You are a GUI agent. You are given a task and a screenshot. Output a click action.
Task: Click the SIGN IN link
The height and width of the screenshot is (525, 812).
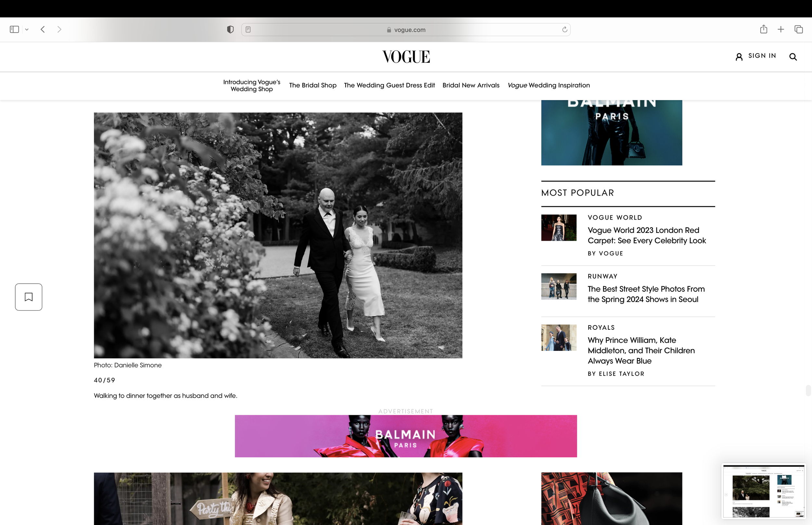(x=762, y=56)
